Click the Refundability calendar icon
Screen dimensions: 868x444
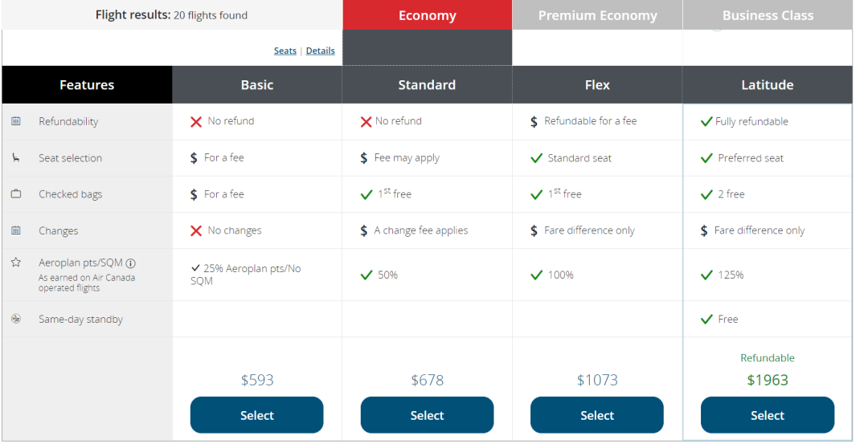pos(16,121)
